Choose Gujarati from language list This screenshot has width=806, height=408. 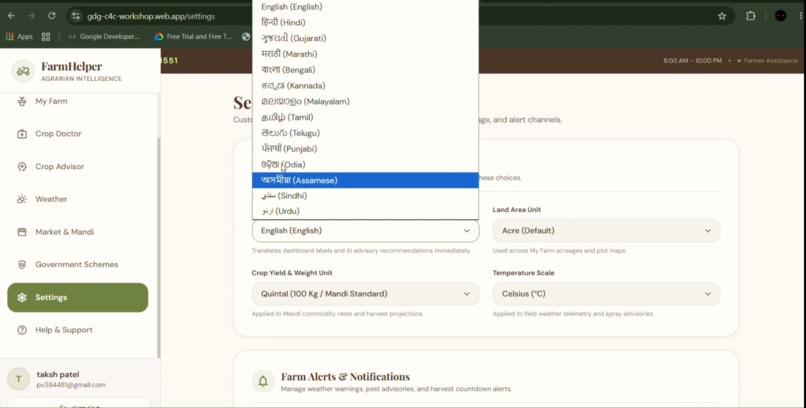(x=365, y=38)
